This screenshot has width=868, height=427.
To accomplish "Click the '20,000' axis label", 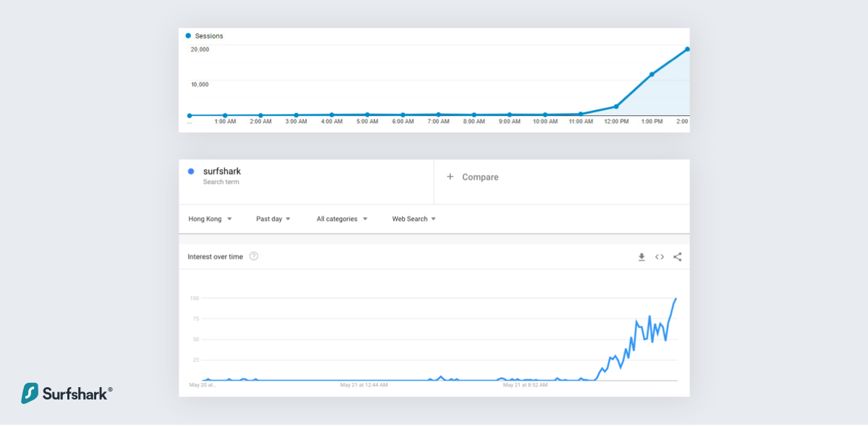I will click(200, 49).
